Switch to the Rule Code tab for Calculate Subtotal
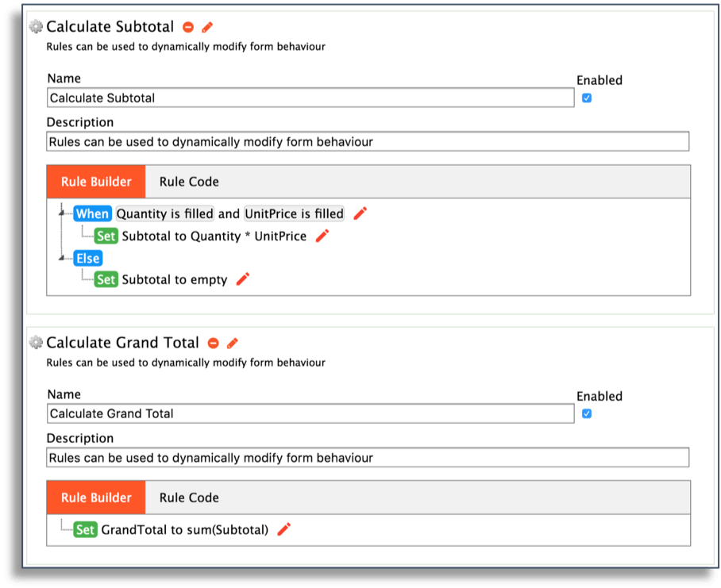 188,181
